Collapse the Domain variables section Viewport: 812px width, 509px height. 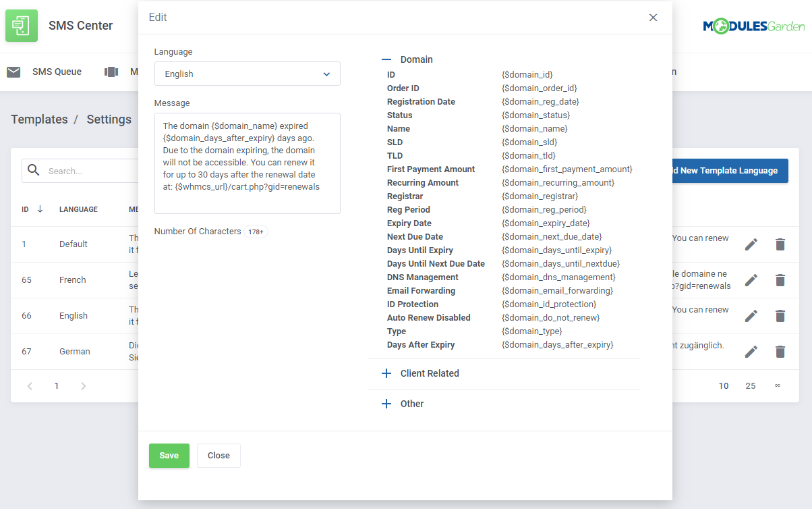(x=386, y=59)
